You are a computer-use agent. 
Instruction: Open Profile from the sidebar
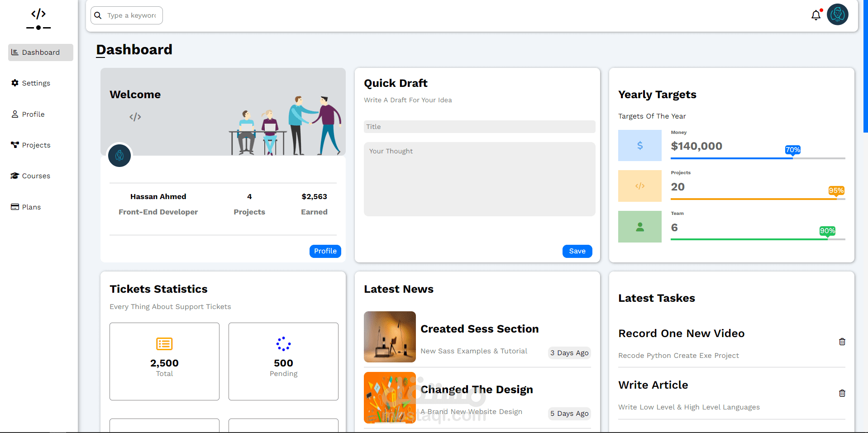point(41,114)
